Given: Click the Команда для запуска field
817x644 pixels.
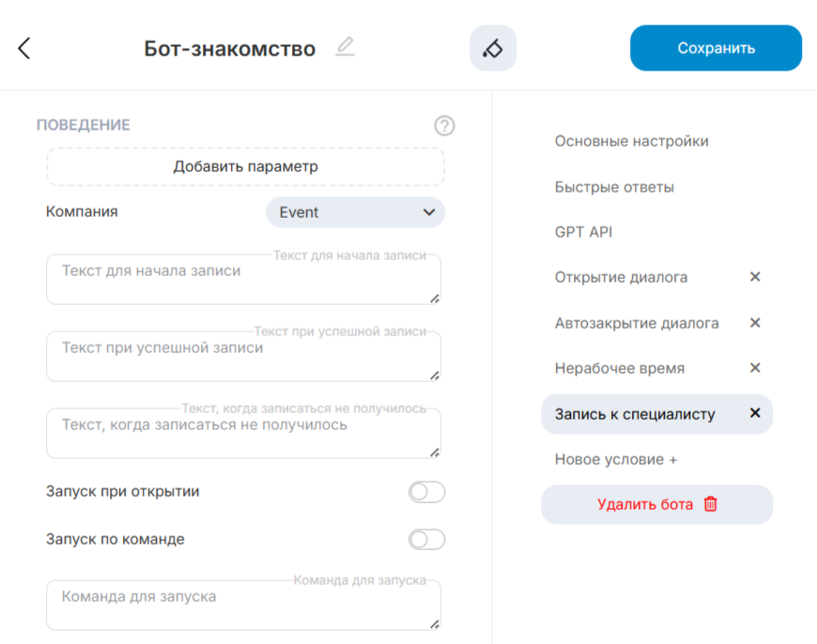Looking at the screenshot, I should [x=243, y=606].
